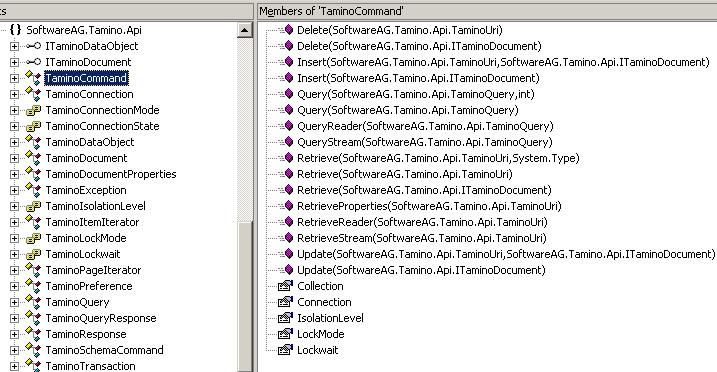Select the IsolationLevel member
Viewport: 717px width, 372px height.
click(330, 318)
